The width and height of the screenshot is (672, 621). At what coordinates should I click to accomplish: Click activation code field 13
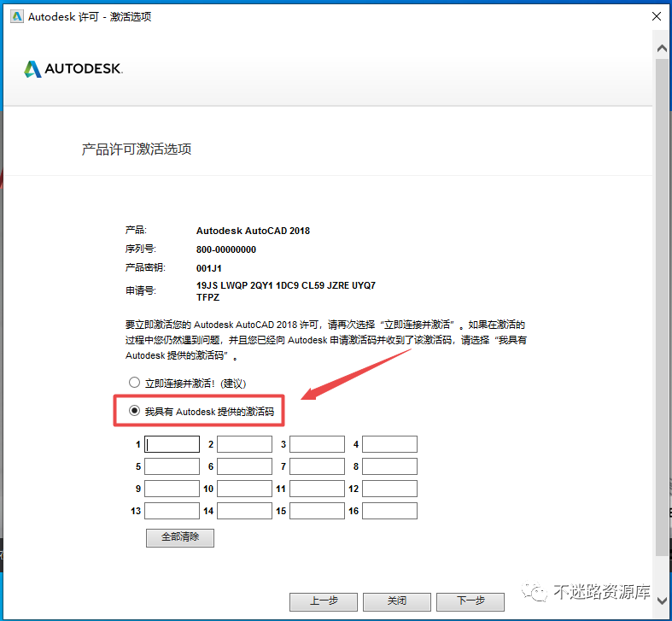click(172, 511)
